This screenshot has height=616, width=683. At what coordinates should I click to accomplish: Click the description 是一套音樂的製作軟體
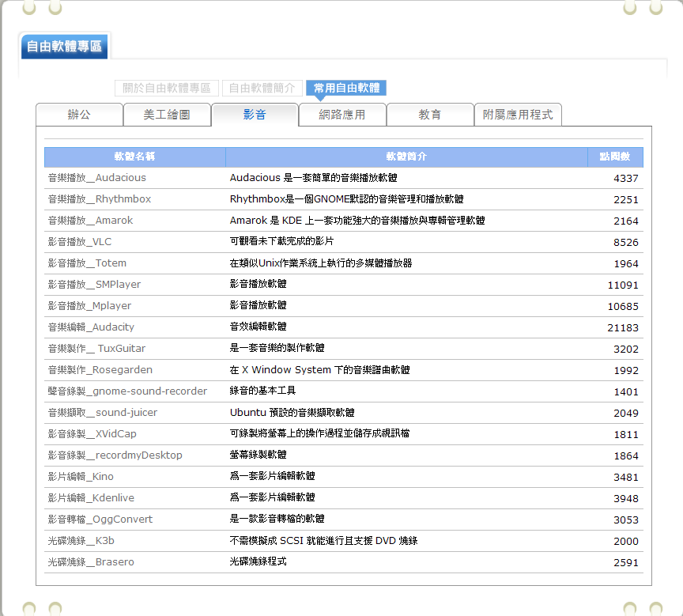[x=277, y=348]
